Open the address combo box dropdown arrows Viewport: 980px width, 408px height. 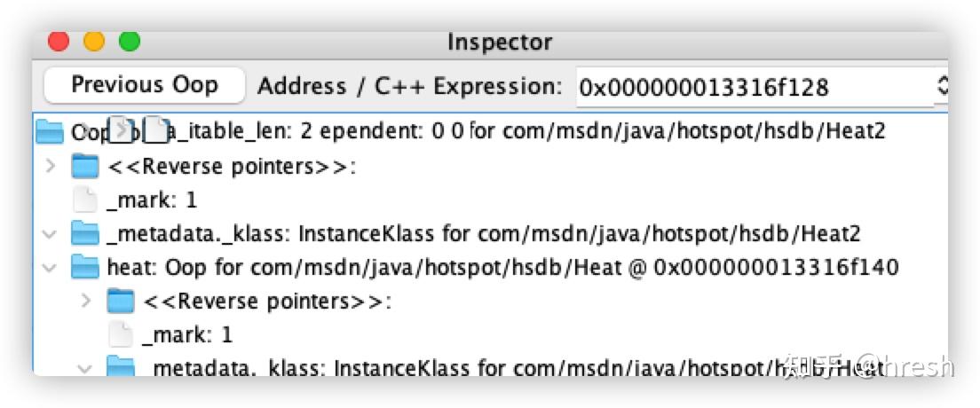(x=942, y=87)
